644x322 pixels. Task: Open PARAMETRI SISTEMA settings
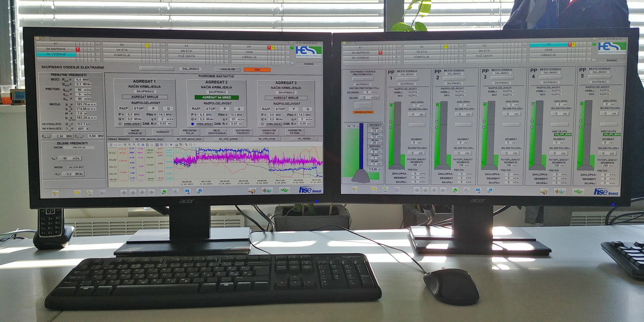[295, 132]
